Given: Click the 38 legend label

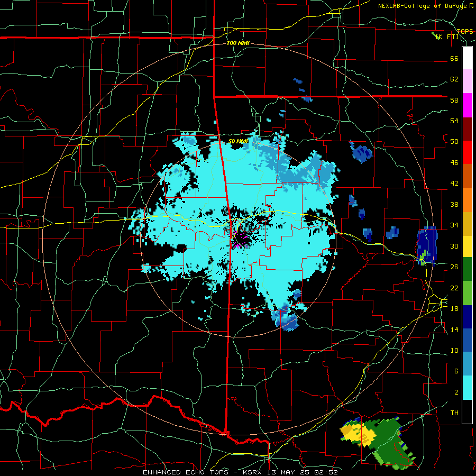Looking at the screenshot, I should tap(454, 204).
